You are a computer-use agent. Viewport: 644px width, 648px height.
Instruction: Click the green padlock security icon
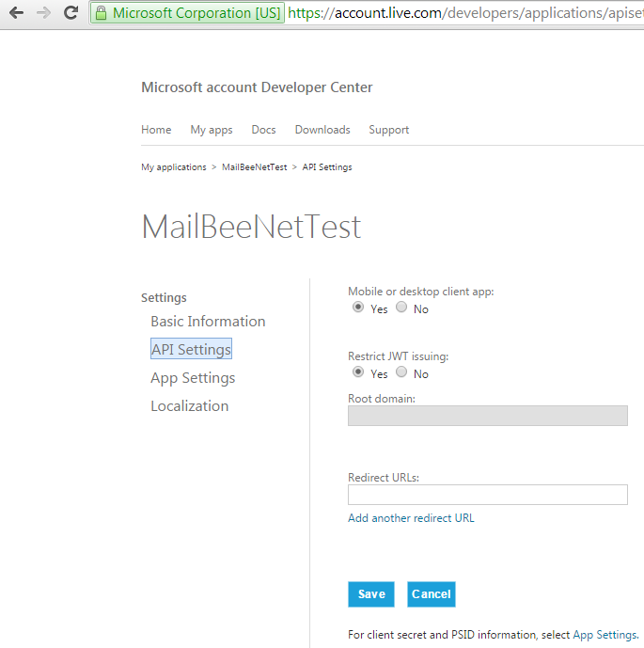(101, 13)
